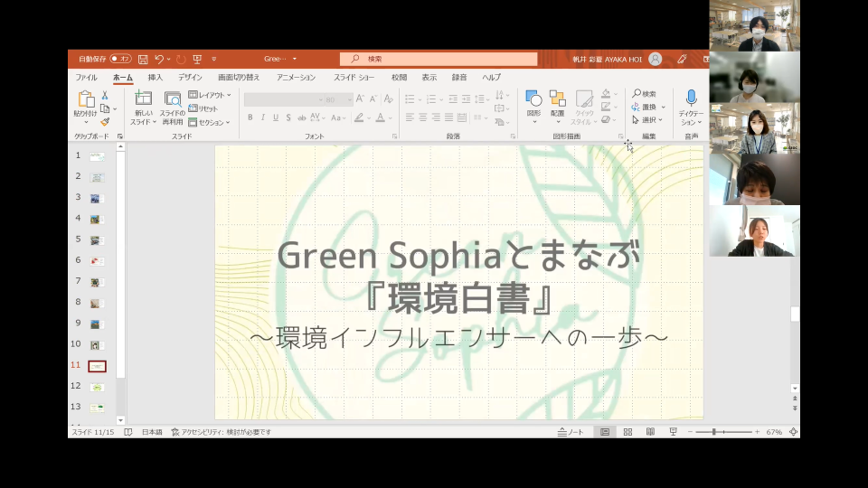Image resolution: width=868 pixels, height=488 pixels.
Task: Start Dictation (ディクテーション) microphone
Action: coord(691,108)
